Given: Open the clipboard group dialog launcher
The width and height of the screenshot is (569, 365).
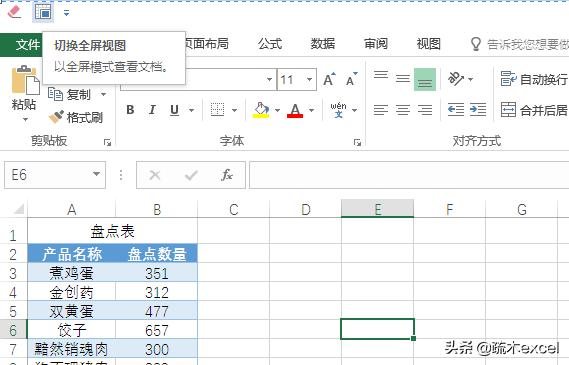Looking at the screenshot, I should 107,143.
